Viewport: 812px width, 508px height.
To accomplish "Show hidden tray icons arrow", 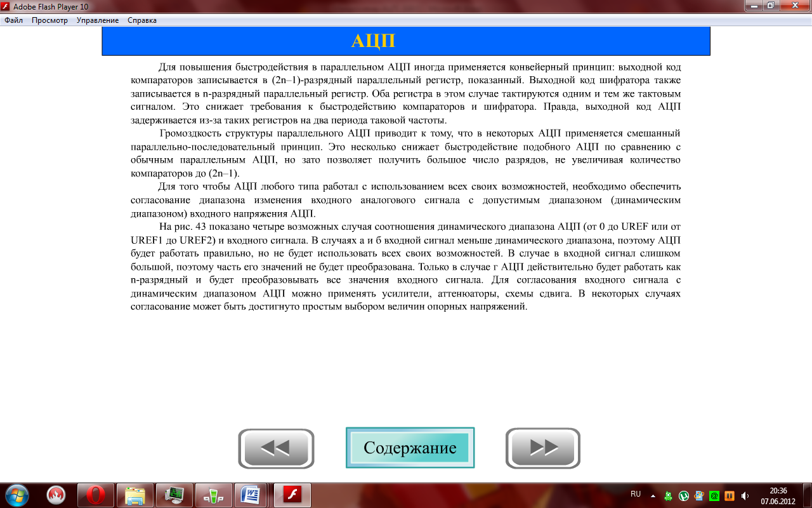I will (x=653, y=496).
